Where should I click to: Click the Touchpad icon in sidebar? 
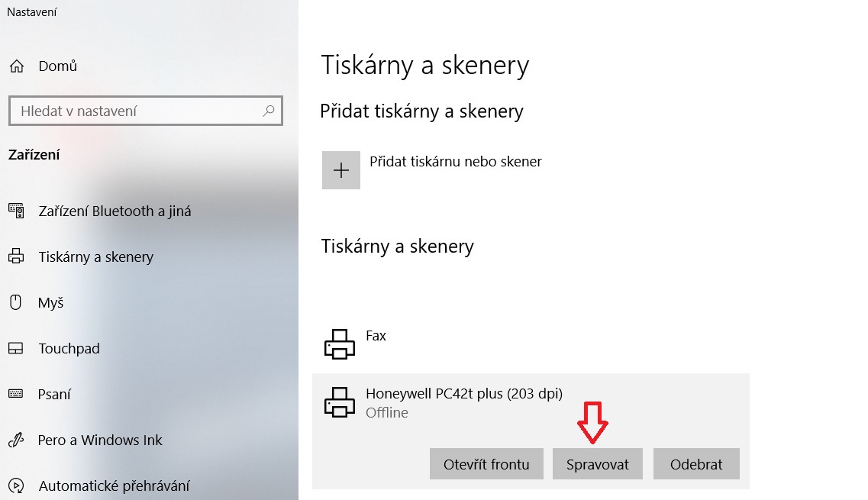pos(15,349)
